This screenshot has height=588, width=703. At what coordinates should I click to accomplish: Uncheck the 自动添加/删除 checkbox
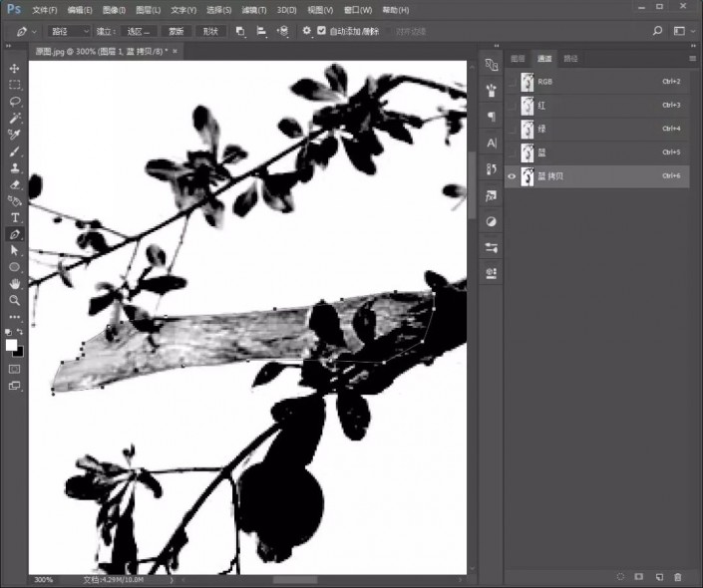(x=321, y=31)
